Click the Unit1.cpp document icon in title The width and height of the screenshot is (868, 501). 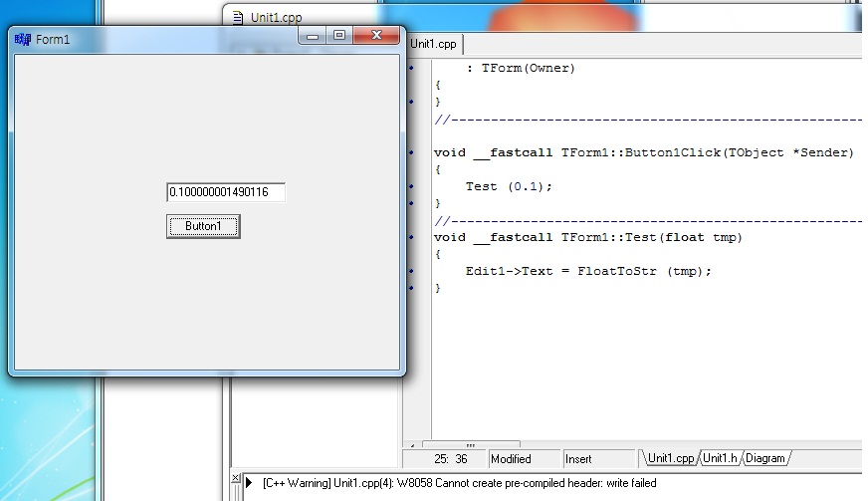pos(238,17)
